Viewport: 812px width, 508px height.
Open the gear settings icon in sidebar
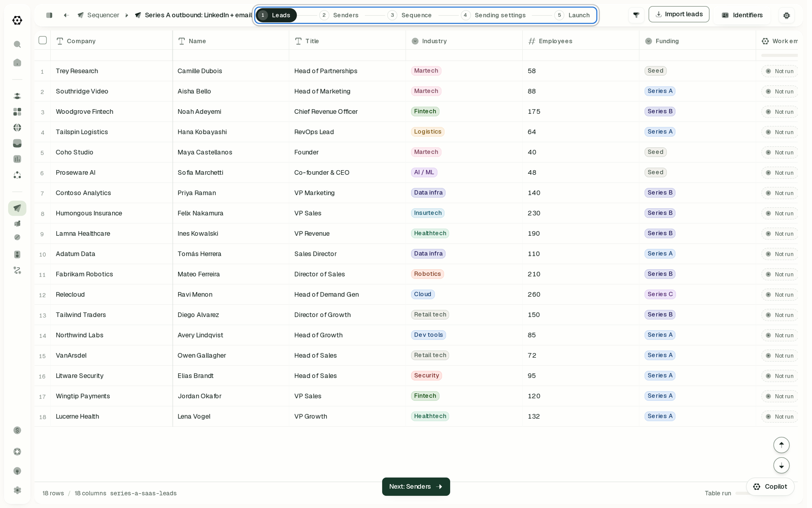pos(17,490)
